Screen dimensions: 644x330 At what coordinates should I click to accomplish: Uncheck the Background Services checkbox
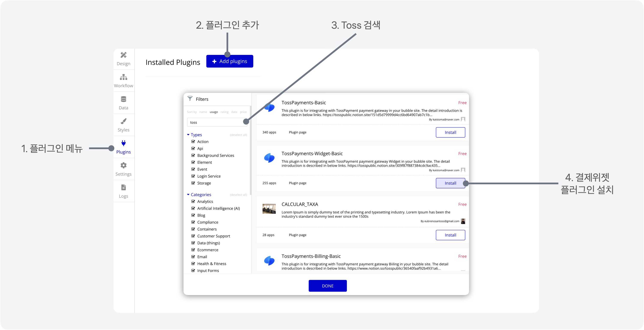[193, 155]
